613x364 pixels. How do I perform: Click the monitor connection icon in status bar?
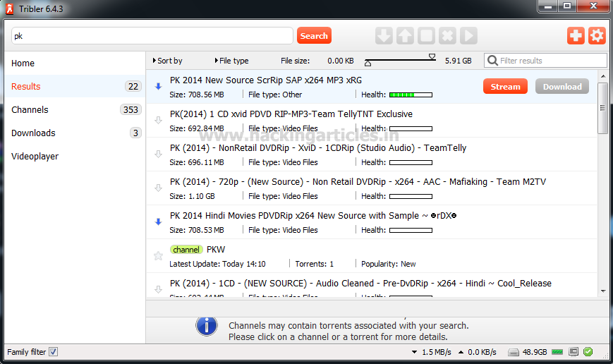[x=573, y=352]
